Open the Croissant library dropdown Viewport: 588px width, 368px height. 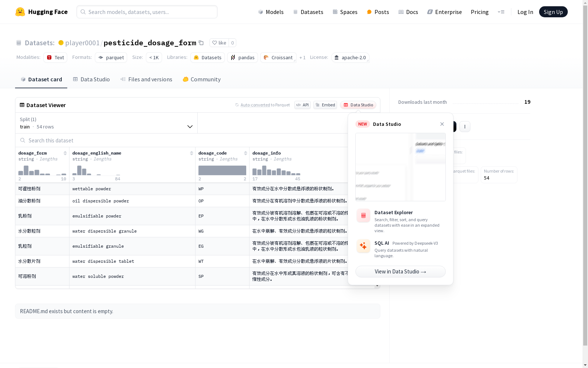click(x=278, y=57)
